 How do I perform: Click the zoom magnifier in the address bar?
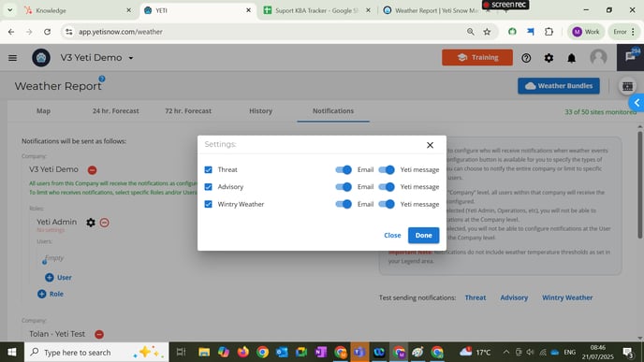[470, 32]
